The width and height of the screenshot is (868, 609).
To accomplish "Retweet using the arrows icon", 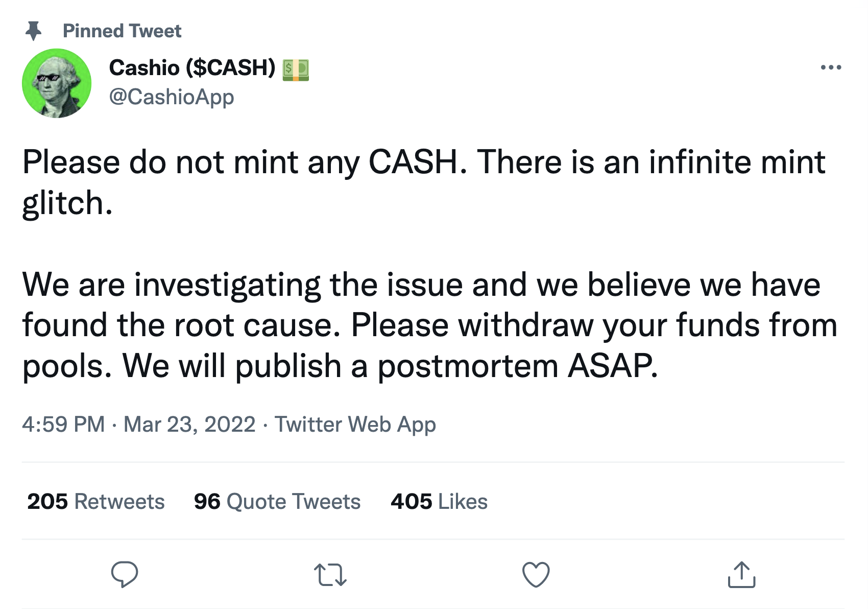I will pyautogui.click(x=330, y=574).
